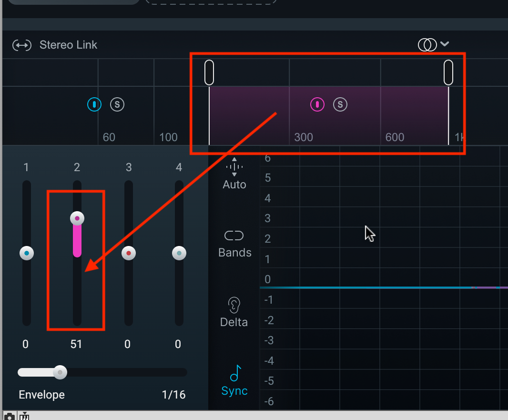Open the Mid/Side channel circles icon
This screenshot has width=508, height=420.
coord(427,44)
